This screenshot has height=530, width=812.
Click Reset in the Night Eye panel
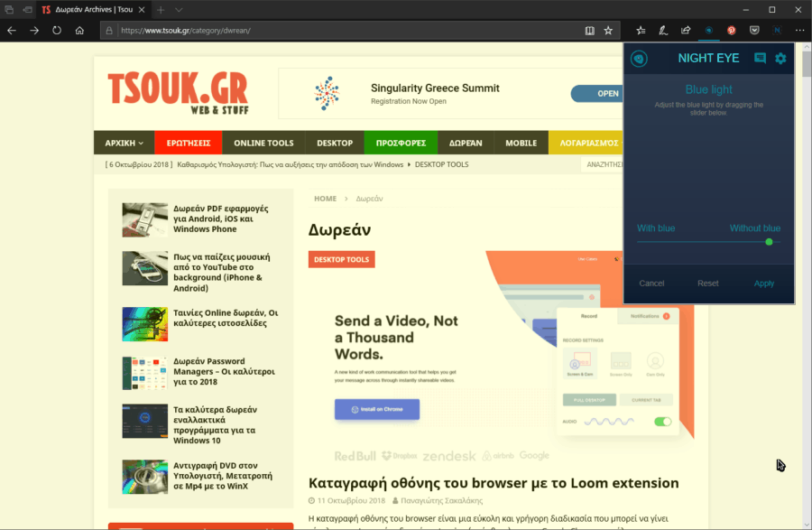(708, 284)
